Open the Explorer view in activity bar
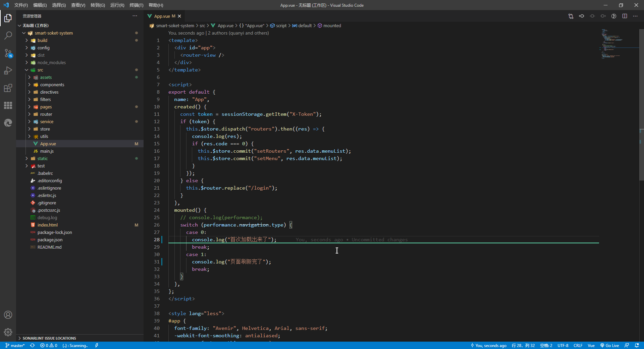This screenshot has height=349, width=644. point(8,18)
